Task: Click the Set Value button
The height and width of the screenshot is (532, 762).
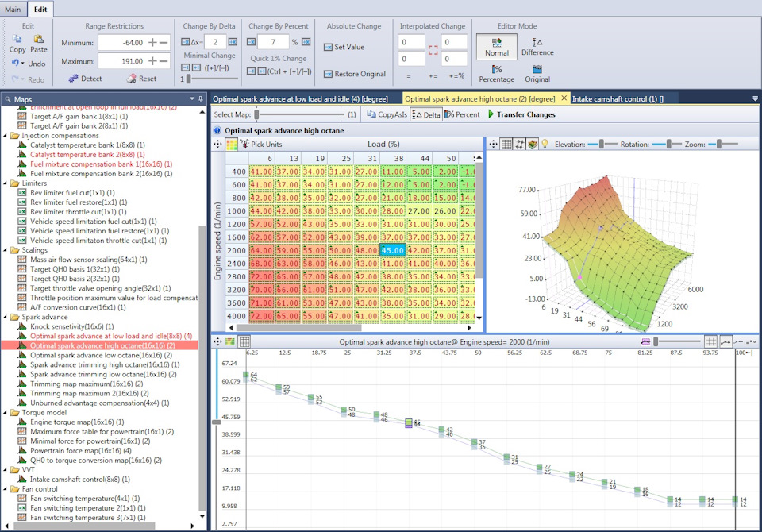Action: (x=344, y=47)
